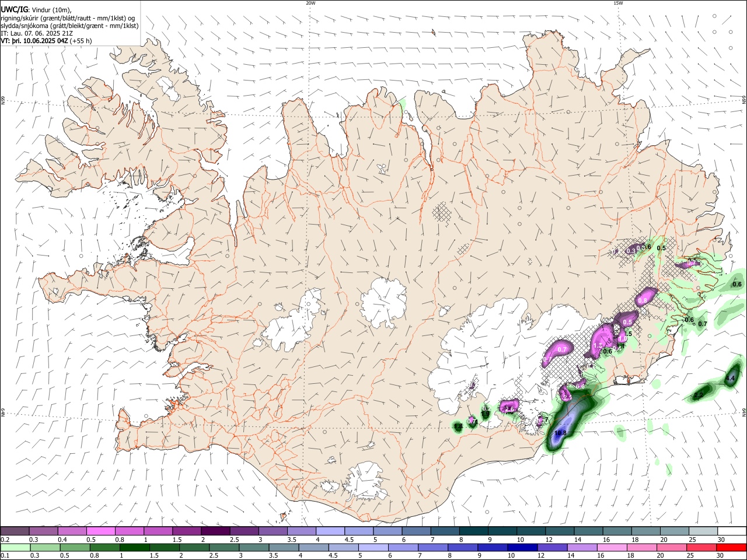Click the UWC/IG title text
The width and height of the screenshot is (747, 560).
coord(14,9)
